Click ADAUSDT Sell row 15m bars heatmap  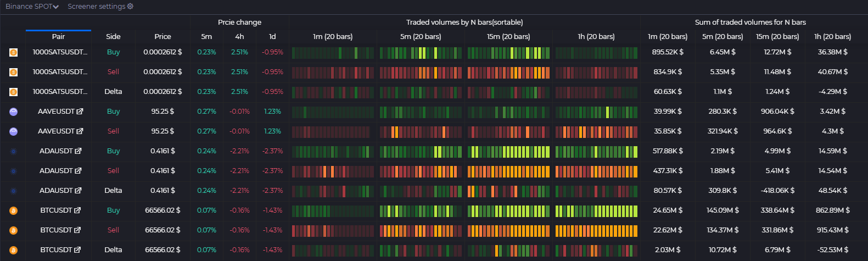point(508,171)
